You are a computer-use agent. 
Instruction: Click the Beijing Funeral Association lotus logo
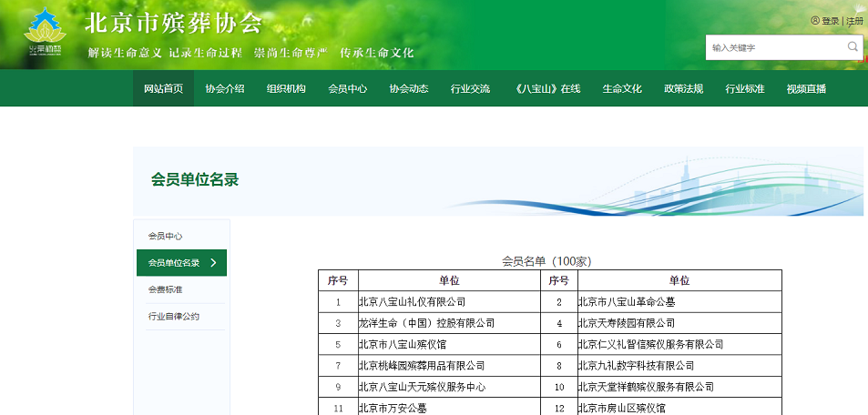click(46, 34)
